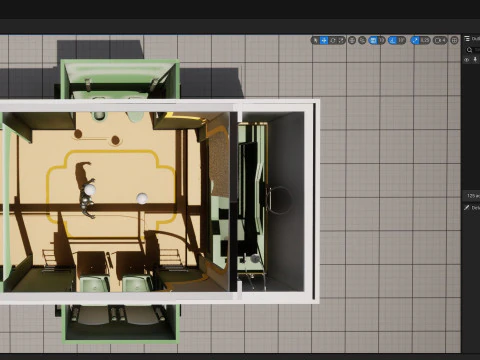480x360 pixels.
Task: Click the Outliner search field
Action: coord(473,50)
